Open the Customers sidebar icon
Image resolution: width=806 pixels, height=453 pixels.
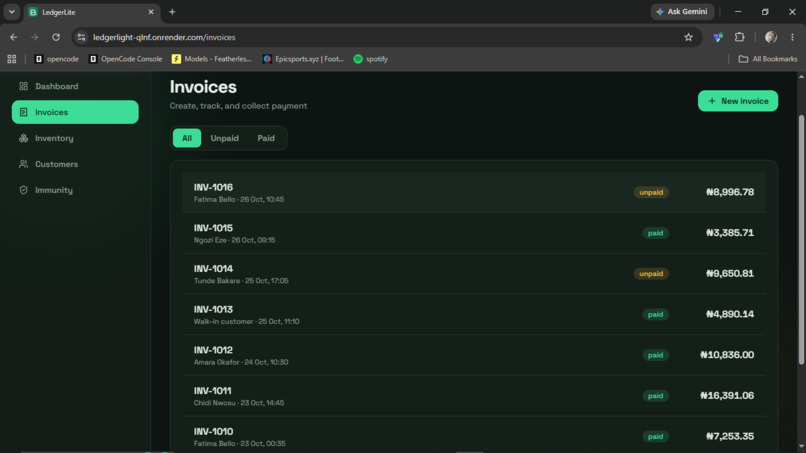(24, 164)
